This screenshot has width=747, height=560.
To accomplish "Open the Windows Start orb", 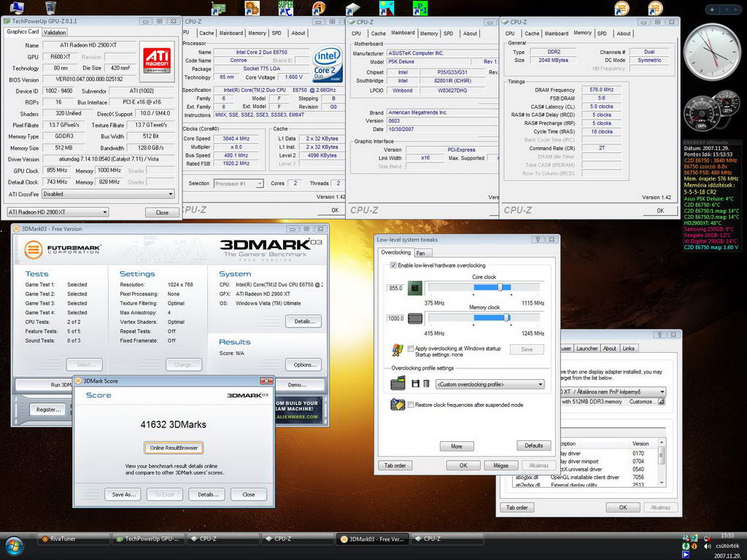I will [x=15, y=545].
